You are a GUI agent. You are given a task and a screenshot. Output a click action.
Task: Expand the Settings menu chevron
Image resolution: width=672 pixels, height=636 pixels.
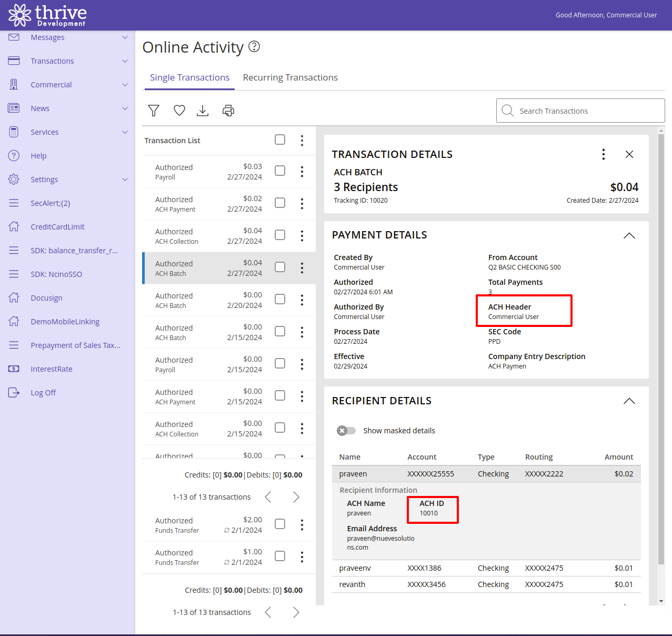point(125,179)
